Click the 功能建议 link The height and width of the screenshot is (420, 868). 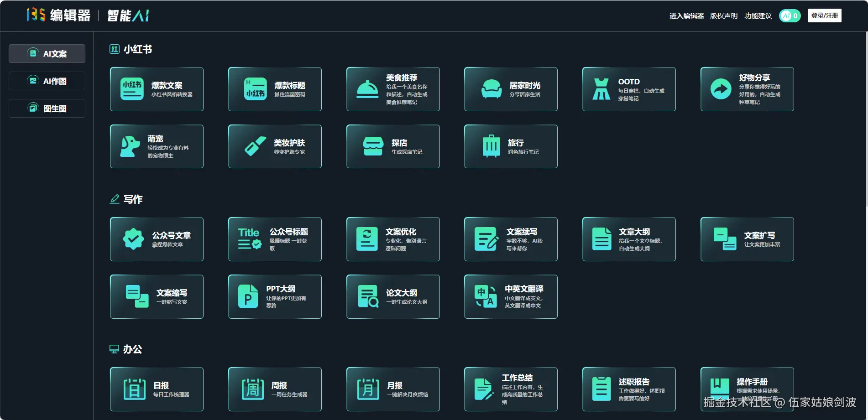coord(758,16)
